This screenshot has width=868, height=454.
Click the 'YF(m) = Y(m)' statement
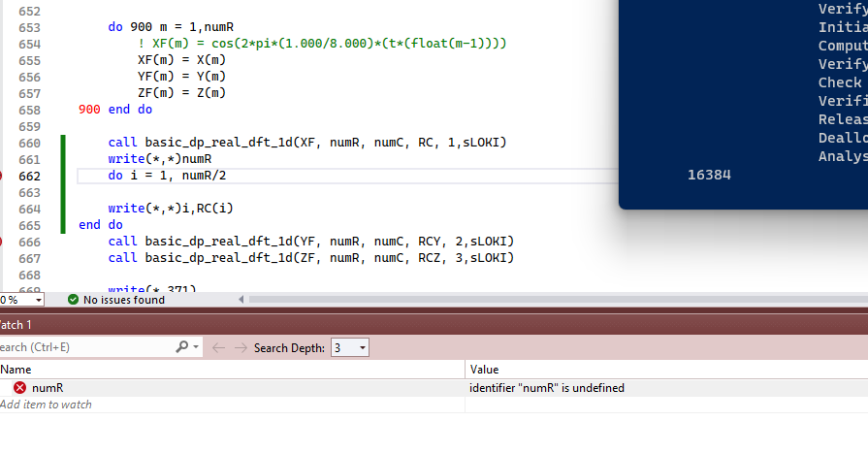[x=181, y=77]
